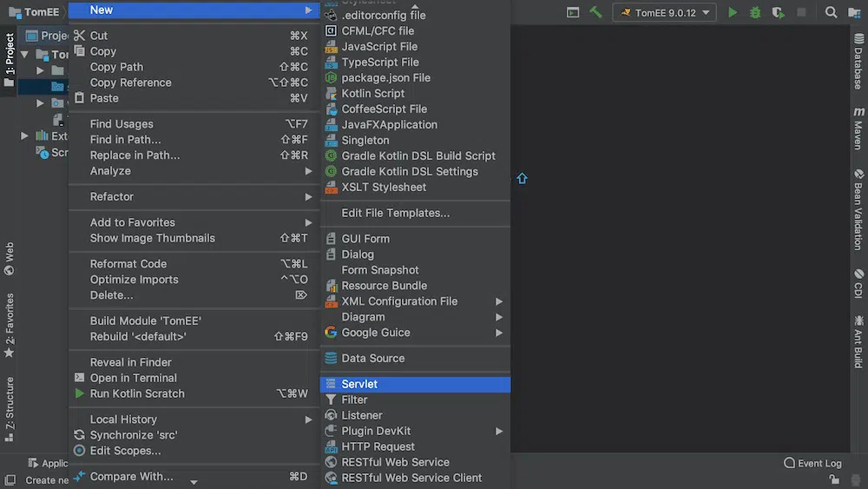Open the TomEE 9.0.12 run configuration dropdown
Screen dimensions: 868x489
click(665, 13)
